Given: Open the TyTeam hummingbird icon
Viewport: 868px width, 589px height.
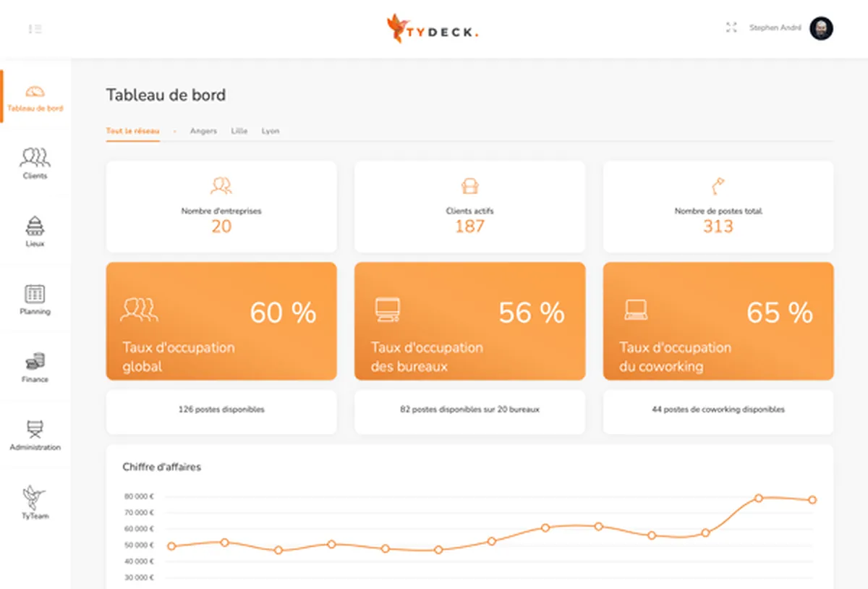Looking at the screenshot, I should coord(35,496).
